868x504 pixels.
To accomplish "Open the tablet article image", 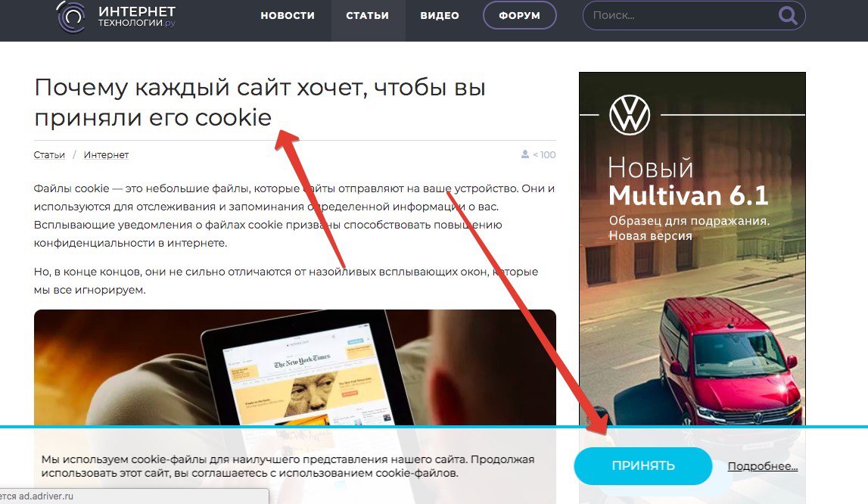I will click(294, 369).
